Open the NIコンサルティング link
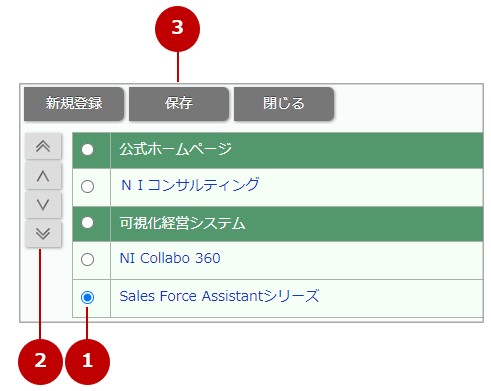The height and width of the screenshot is (391, 491). coord(190,185)
